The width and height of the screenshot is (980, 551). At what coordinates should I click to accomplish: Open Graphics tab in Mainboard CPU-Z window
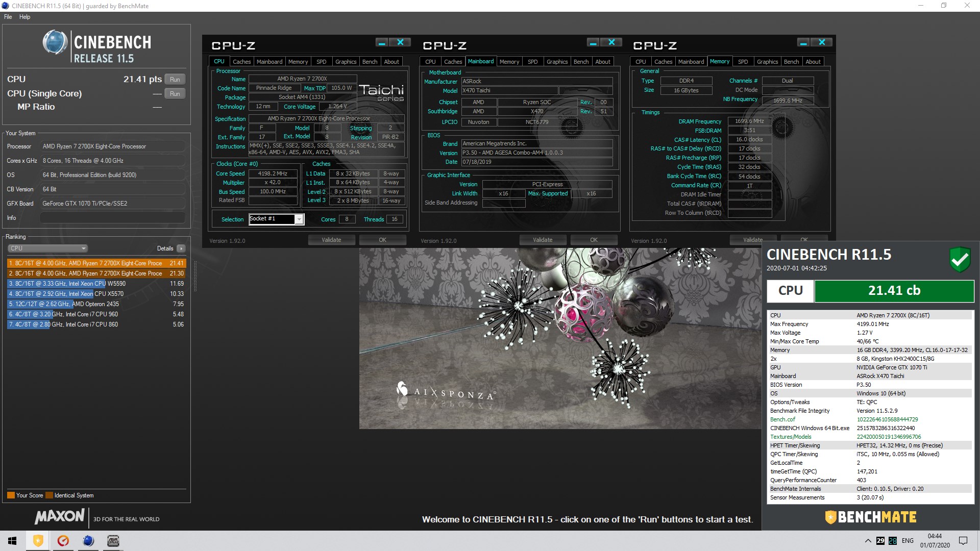(557, 62)
